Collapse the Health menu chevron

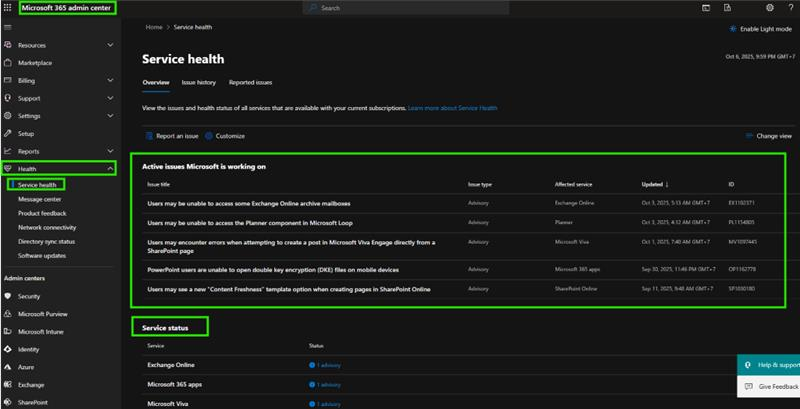click(x=110, y=169)
